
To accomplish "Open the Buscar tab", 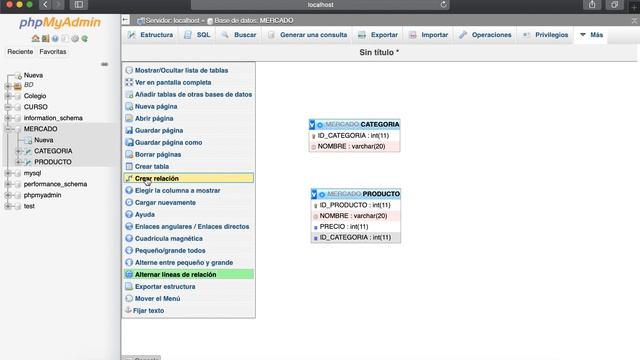I will 239,35.
